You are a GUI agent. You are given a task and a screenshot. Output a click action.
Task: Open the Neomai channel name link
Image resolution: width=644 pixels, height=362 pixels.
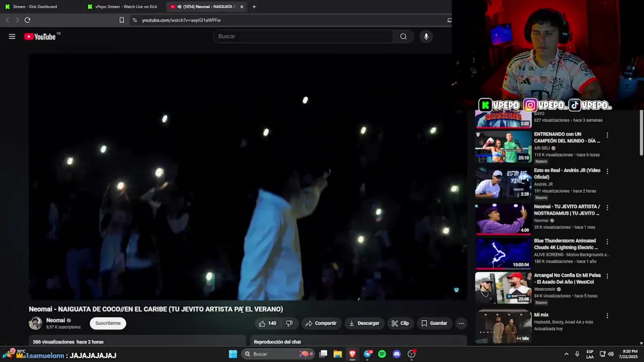click(x=55, y=320)
